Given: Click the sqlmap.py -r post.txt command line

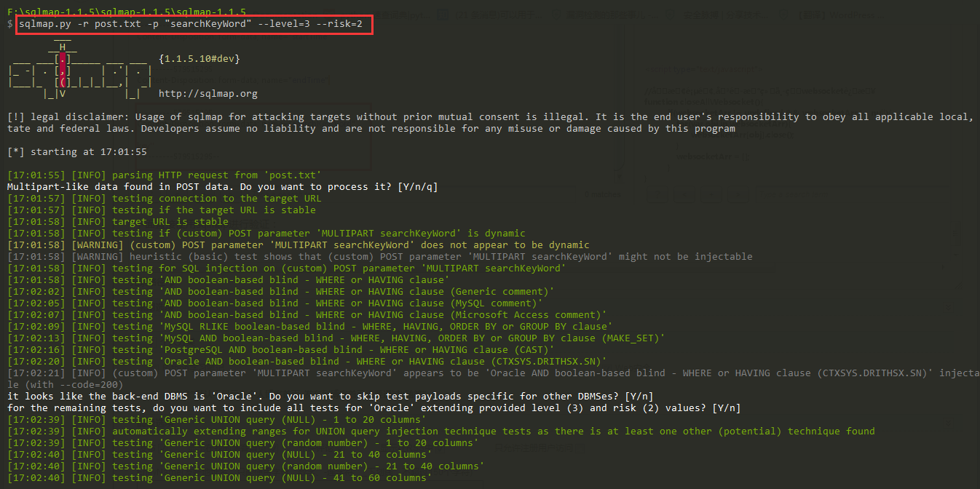Looking at the screenshot, I should pos(191,24).
